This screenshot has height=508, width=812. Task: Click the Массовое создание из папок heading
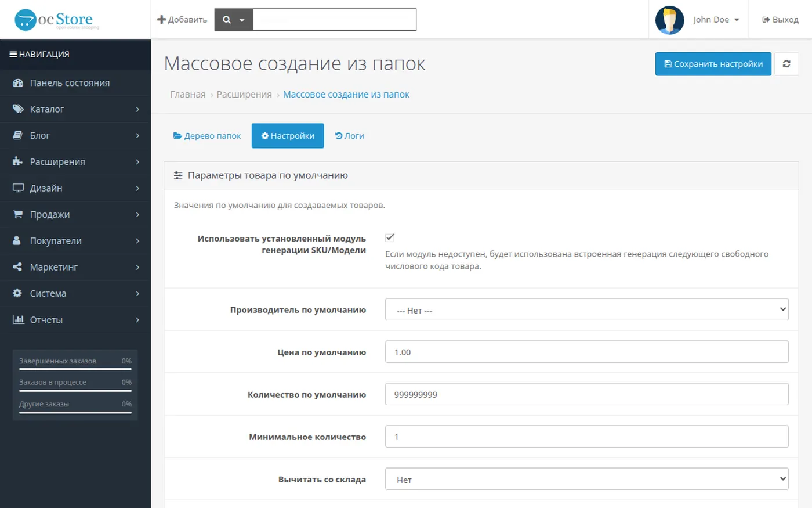click(x=295, y=63)
